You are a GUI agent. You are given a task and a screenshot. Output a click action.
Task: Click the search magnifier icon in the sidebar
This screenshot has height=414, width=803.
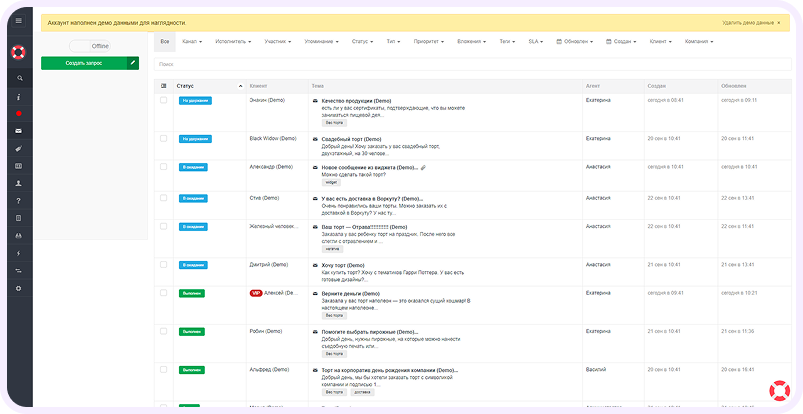pos(18,78)
